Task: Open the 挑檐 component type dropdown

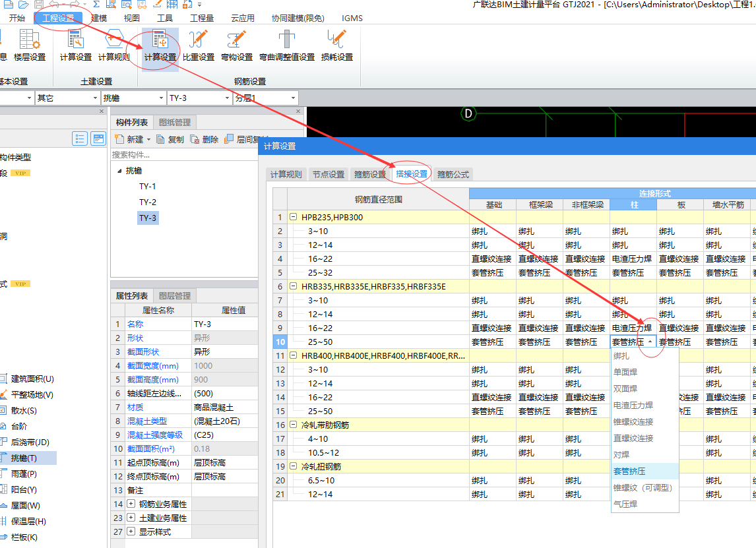Action: click(161, 98)
